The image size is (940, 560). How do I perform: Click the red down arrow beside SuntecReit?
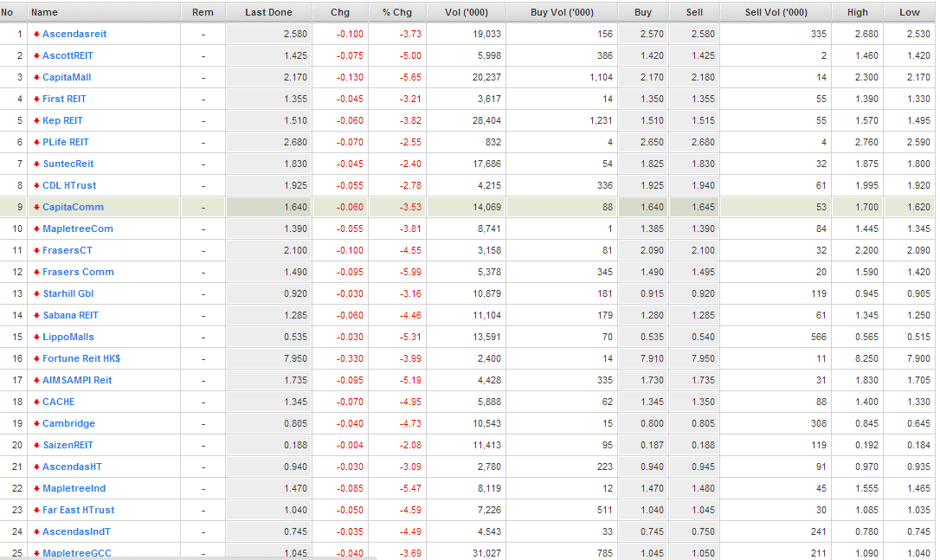[x=36, y=164]
